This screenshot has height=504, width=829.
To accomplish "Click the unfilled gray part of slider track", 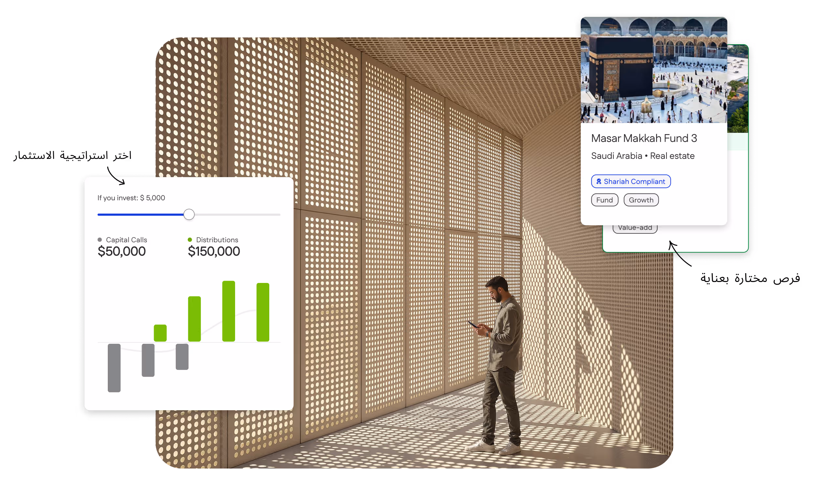I will click(237, 214).
